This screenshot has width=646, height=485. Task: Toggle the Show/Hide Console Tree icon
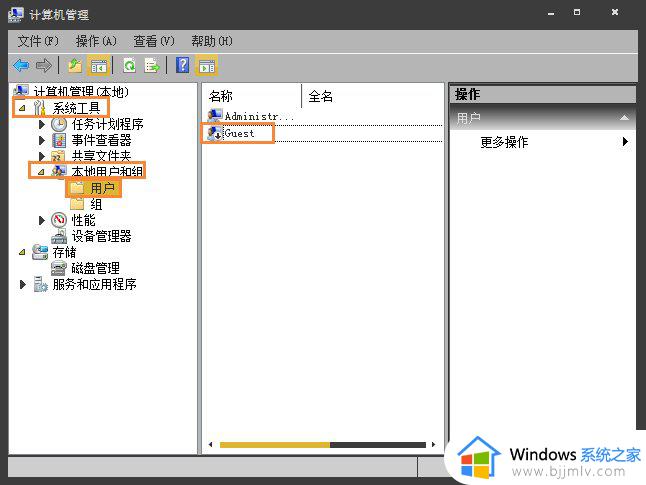point(98,66)
